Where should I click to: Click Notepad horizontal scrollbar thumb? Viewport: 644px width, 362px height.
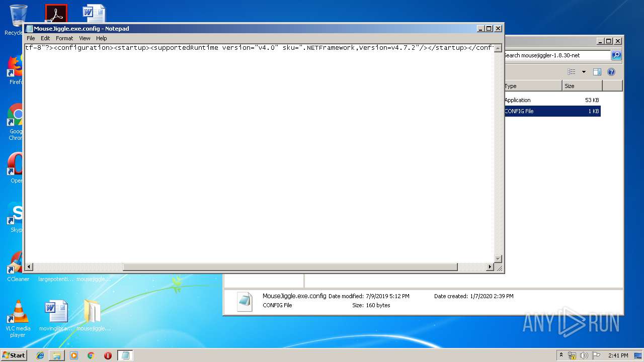[x=290, y=267]
